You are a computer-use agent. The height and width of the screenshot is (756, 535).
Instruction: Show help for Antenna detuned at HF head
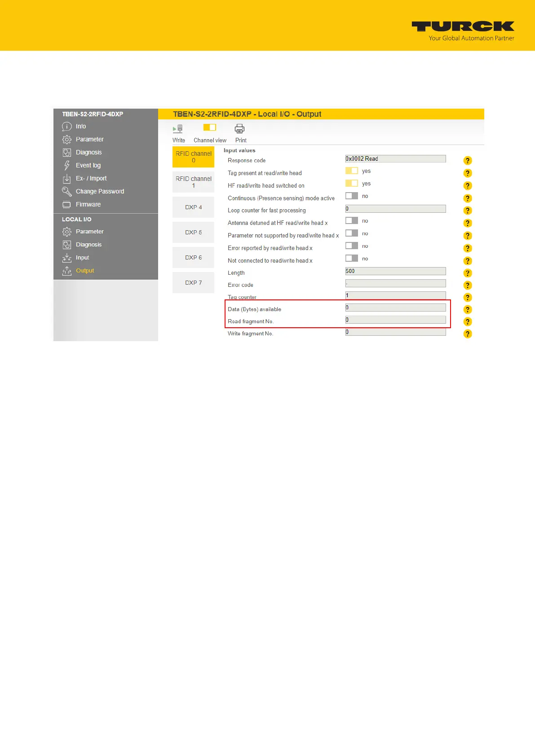click(x=468, y=223)
